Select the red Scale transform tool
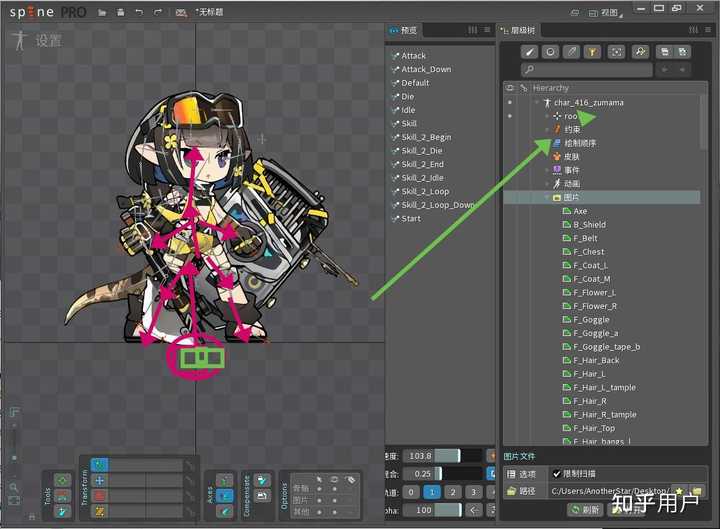The image size is (720, 529). click(100, 496)
